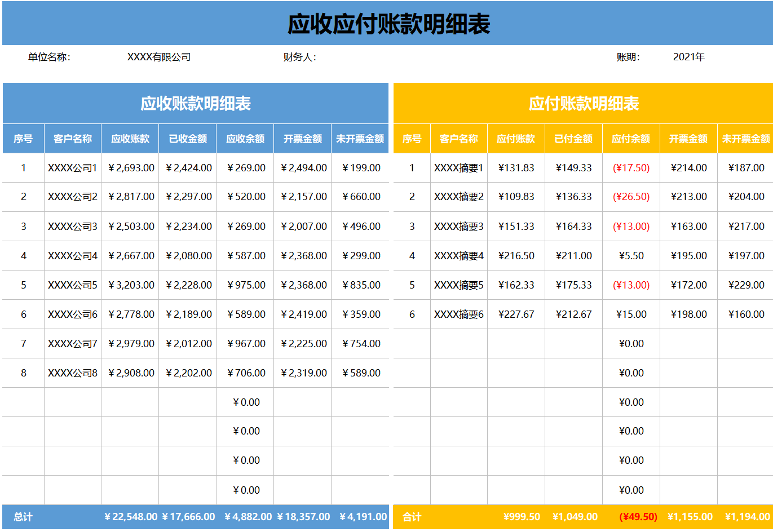Click the yellow 应付账款明细表 section header
Viewport: 773px width, 532px height.
click(x=582, y=103)
